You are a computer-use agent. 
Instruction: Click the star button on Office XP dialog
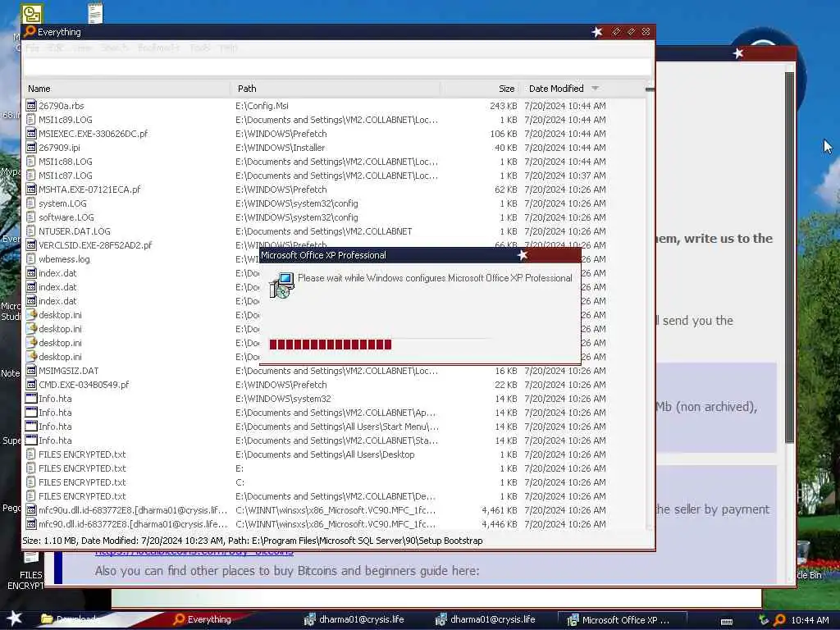click(523, 255)
